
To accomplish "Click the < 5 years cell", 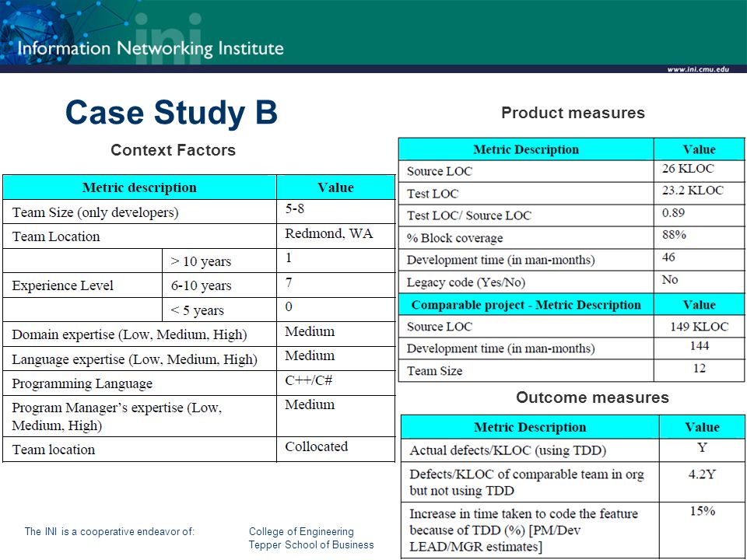I will [x=197, y=310].
